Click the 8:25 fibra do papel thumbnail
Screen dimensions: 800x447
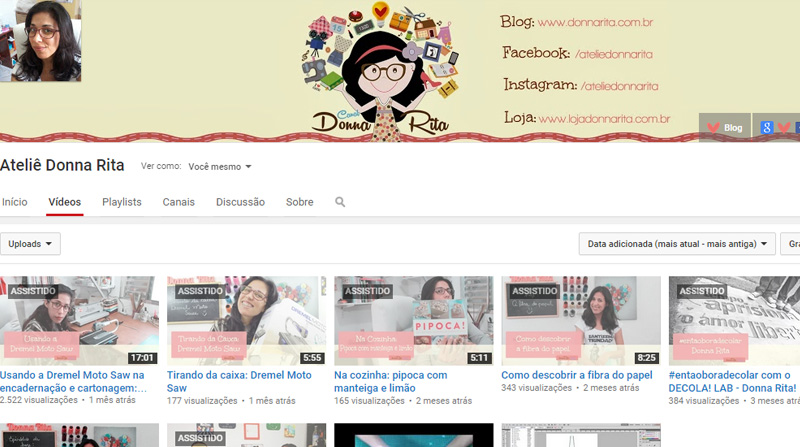click(581, 320)
